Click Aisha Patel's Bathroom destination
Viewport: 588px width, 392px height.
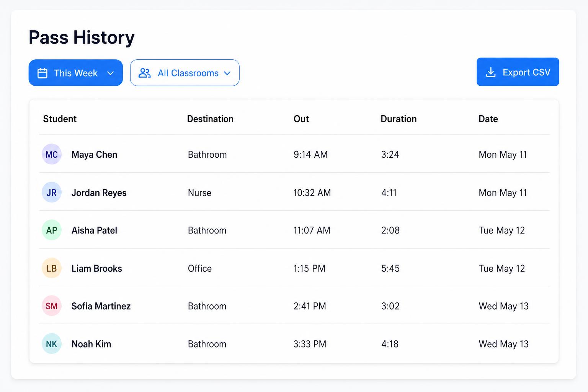click(207, 230)
